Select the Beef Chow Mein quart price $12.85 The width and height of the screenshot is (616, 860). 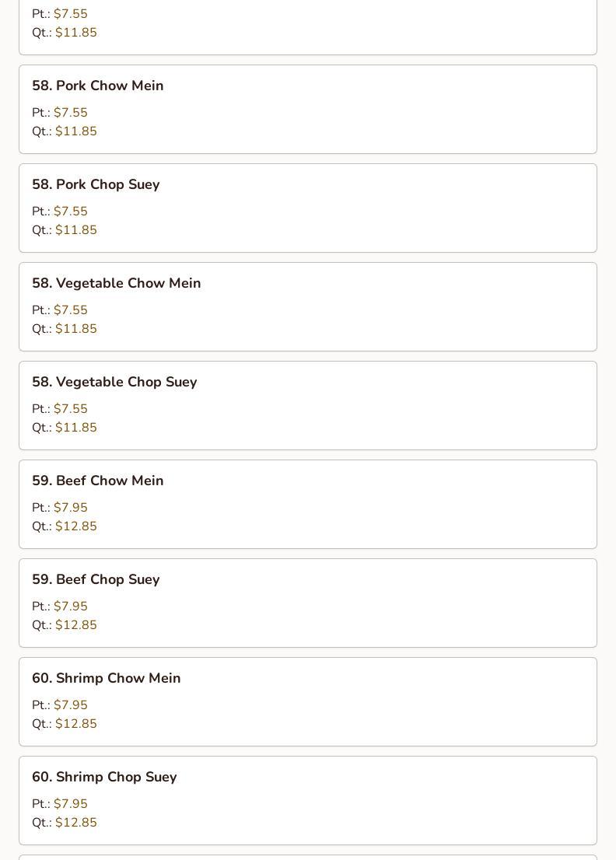point(76,526)
